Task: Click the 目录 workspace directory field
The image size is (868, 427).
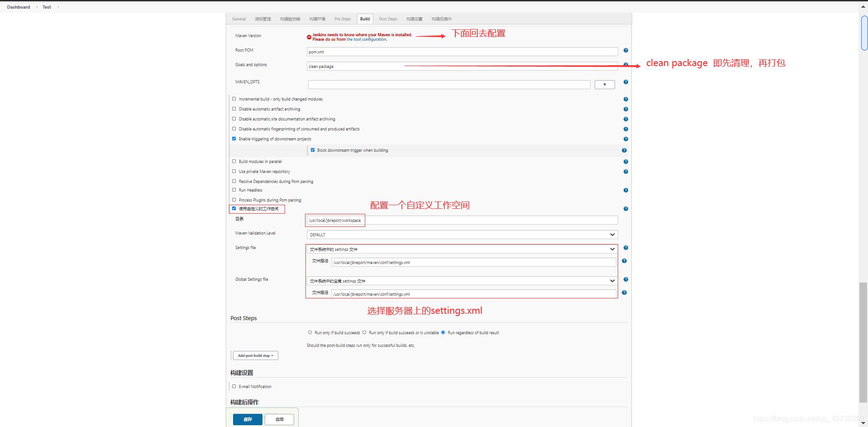Action: pos(462,220)
